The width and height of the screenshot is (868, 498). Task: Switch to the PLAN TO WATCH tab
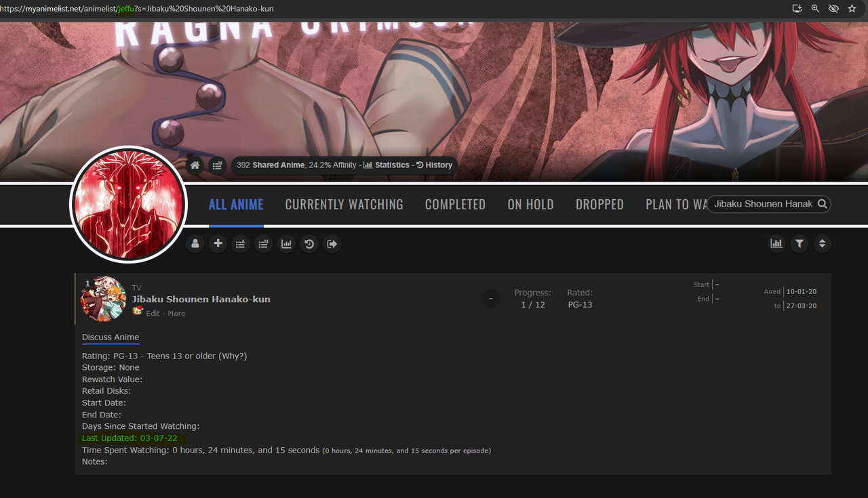(677, 205)
